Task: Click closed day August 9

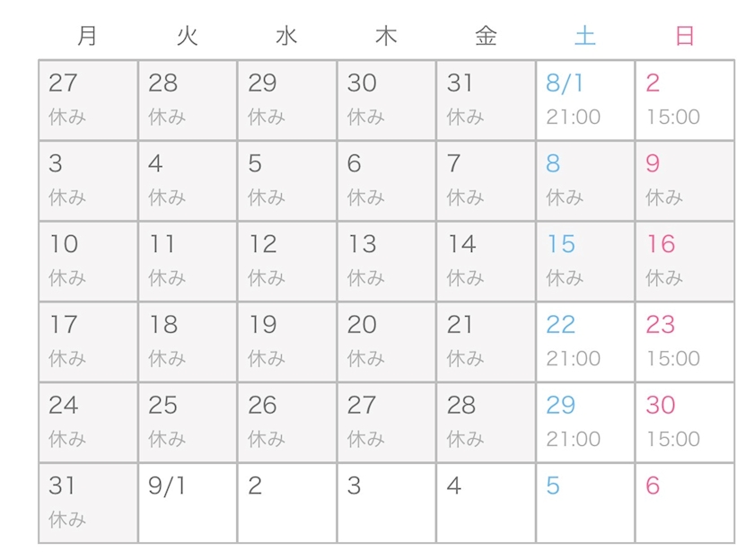Action: [x=685, y=181]
